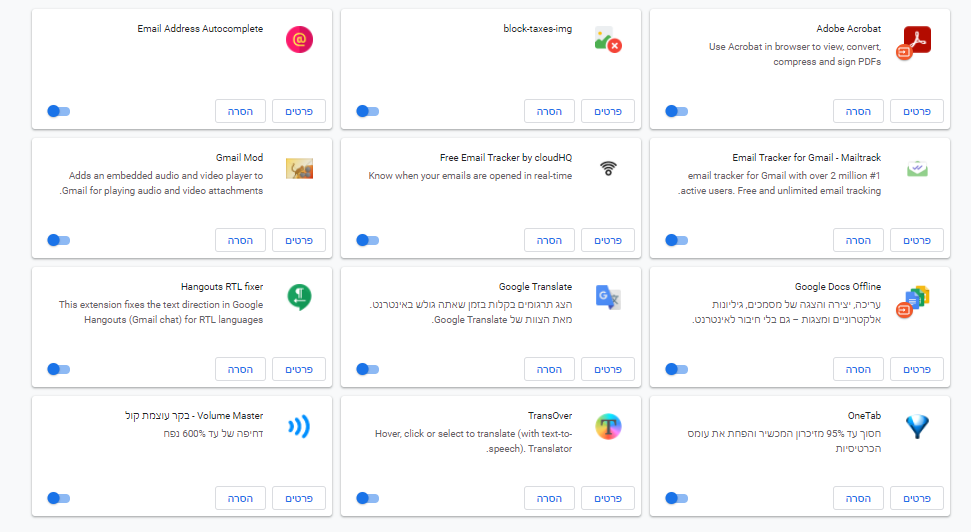Toggle the block-taxes-img extension switch
The width and height of the screenshot is (971, 532).
368,111
